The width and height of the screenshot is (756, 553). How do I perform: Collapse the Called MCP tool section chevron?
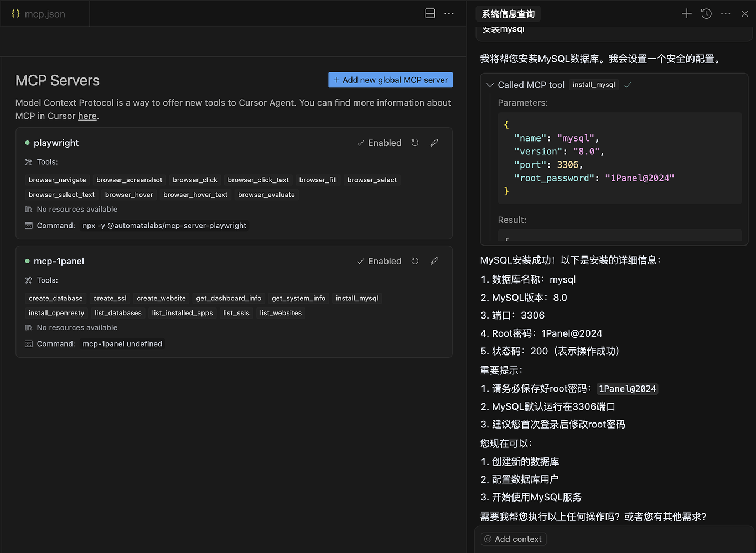click(490, 85)
